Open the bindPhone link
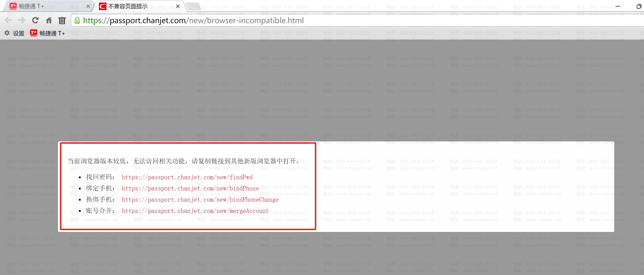The image size is (644, 275). 190,188
